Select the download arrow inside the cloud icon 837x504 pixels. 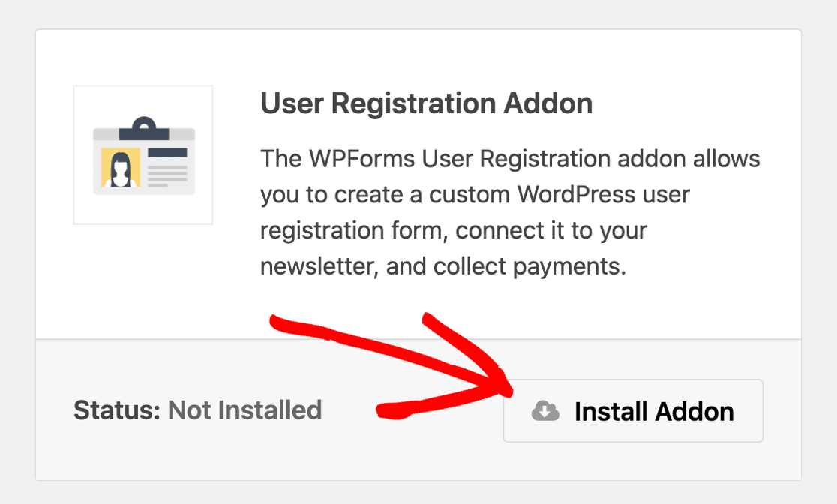pos(545,411)
